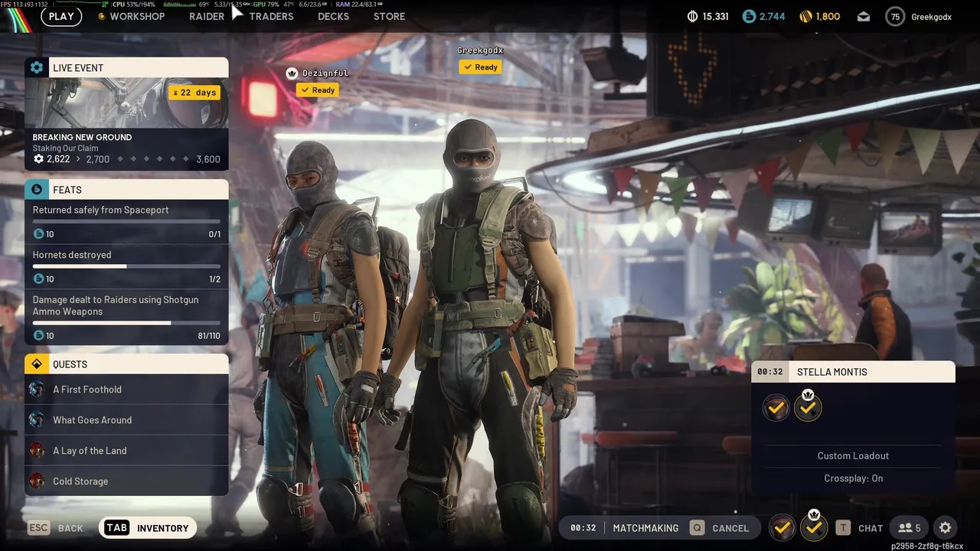Open the party members list showing 5

point(910,527)
